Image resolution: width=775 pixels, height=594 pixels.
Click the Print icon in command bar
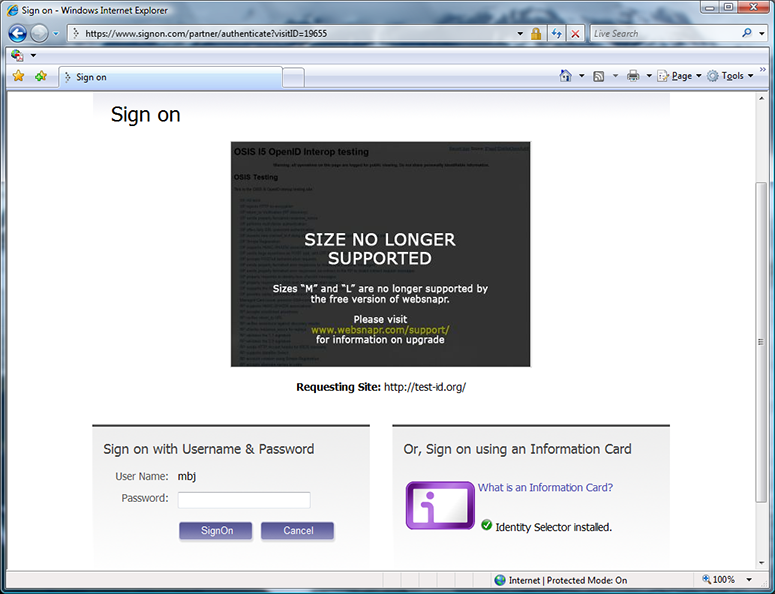[x=632, y=76]
